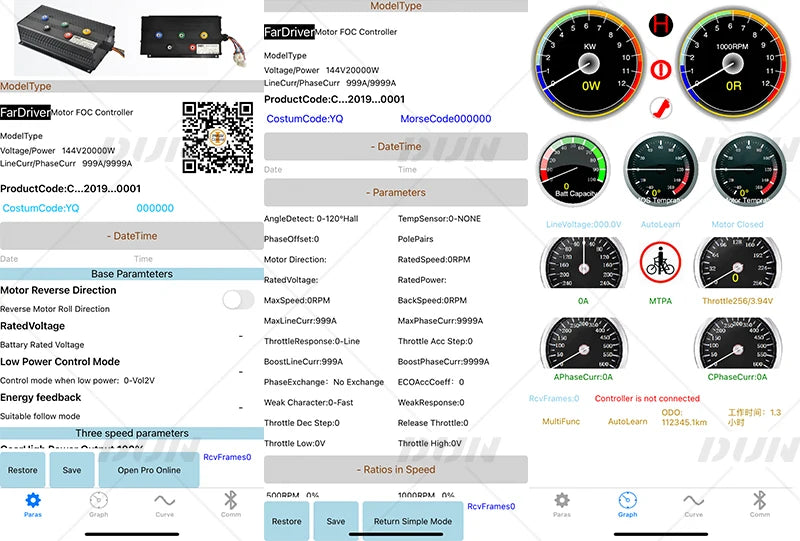The height and width of the screenshot is (541, 800).
Task: Tap the red H hold indicator icon
Action: tap(661, 25)
